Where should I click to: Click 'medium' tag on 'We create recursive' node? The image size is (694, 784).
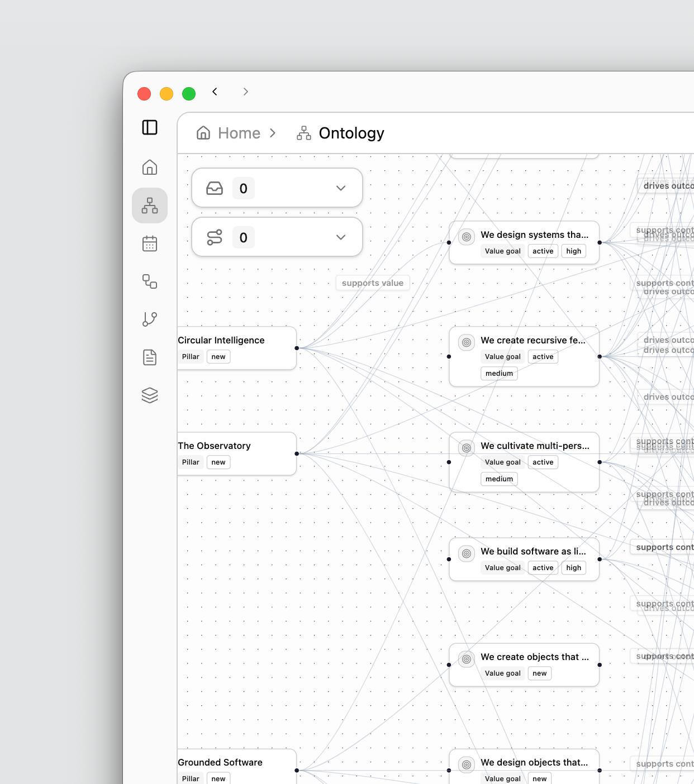[500, 374]
